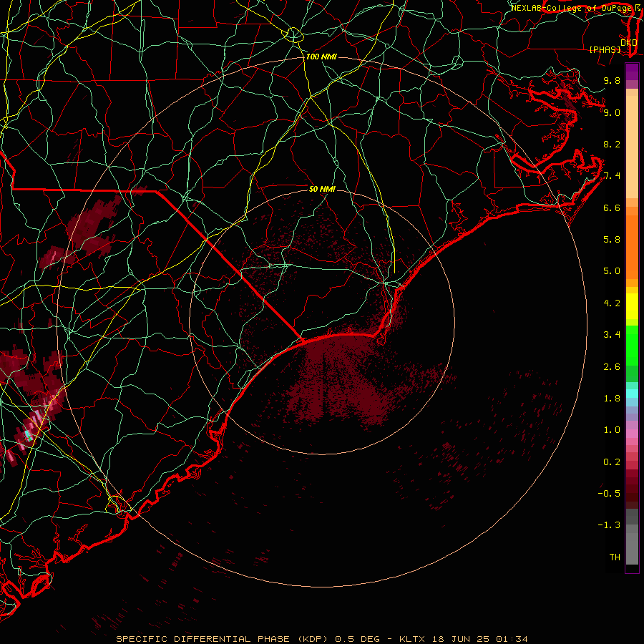The height and width of the screenshot is (644, 644).
Task: Pick the purple swatch atop the color bar
Action: point(632,72)
